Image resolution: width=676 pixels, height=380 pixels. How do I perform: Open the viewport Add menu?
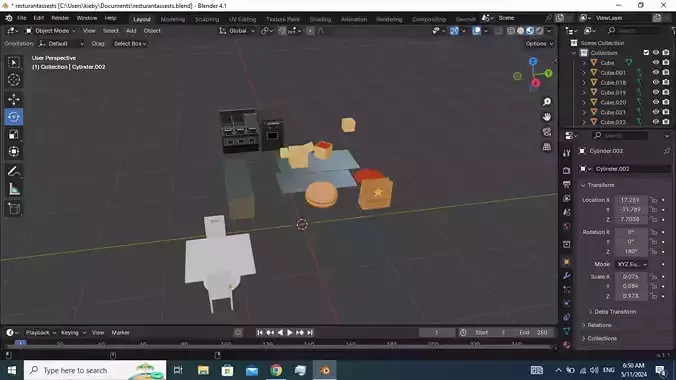pos(131,31)
